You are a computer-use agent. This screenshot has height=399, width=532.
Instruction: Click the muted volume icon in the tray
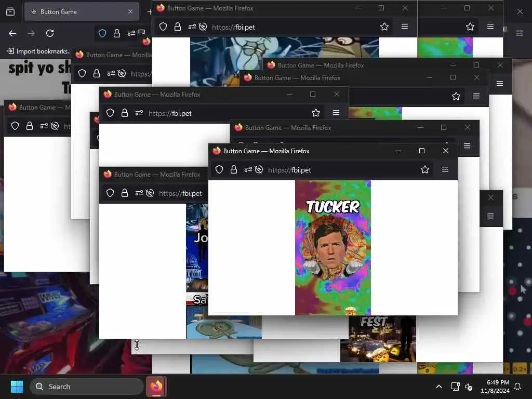click(x=469, y=387)
